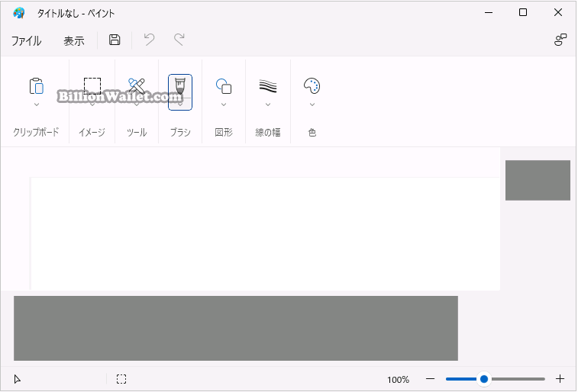Click the 色 label
The height and width of the screenshot is (392, 578).
point(312,132)
